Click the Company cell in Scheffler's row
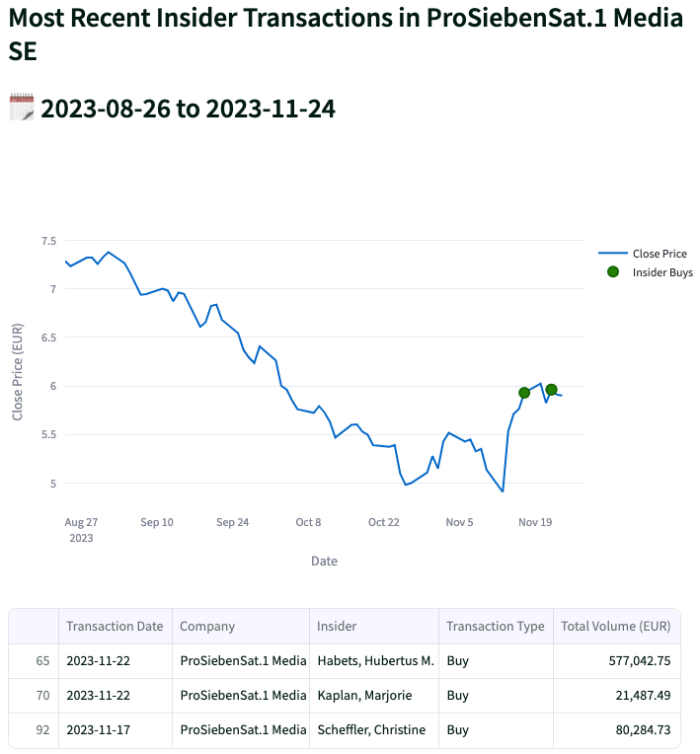This screenshot has height=754, width=700. [241, 730]
